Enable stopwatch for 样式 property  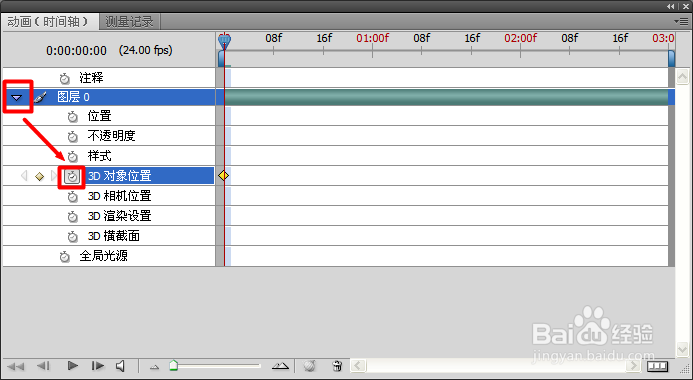72,156
